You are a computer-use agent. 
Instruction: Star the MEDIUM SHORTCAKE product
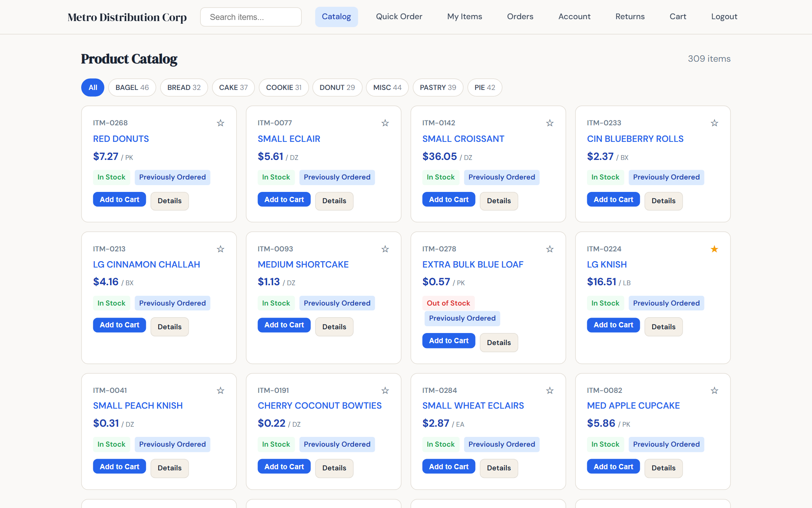click(x=385, y=249)
